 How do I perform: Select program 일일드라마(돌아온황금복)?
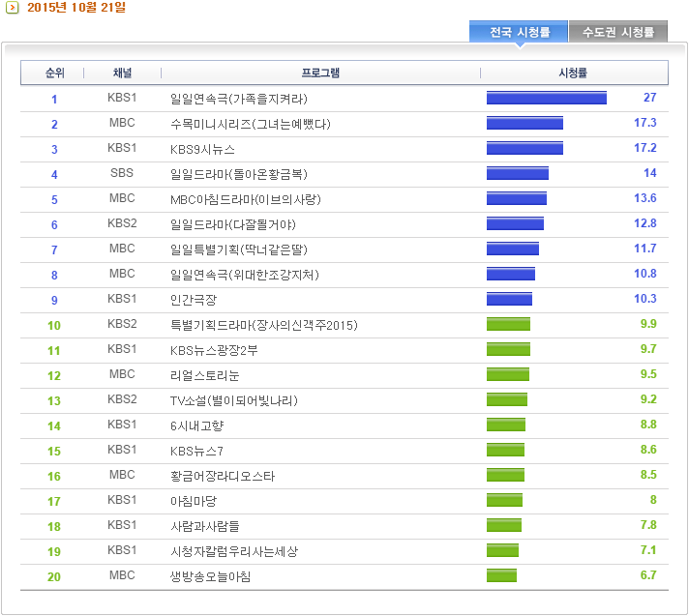(x=239, y=174)
